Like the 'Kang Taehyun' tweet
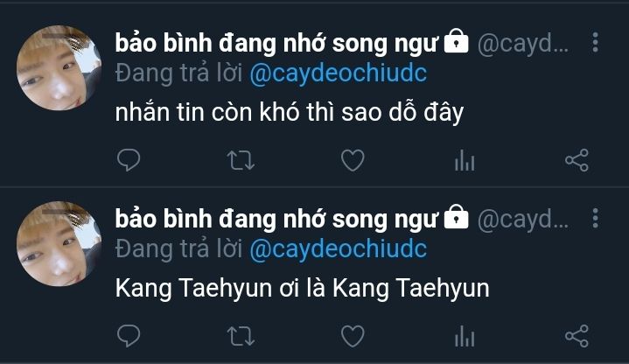This screenshot has width=629, height=364. (352, 335)
